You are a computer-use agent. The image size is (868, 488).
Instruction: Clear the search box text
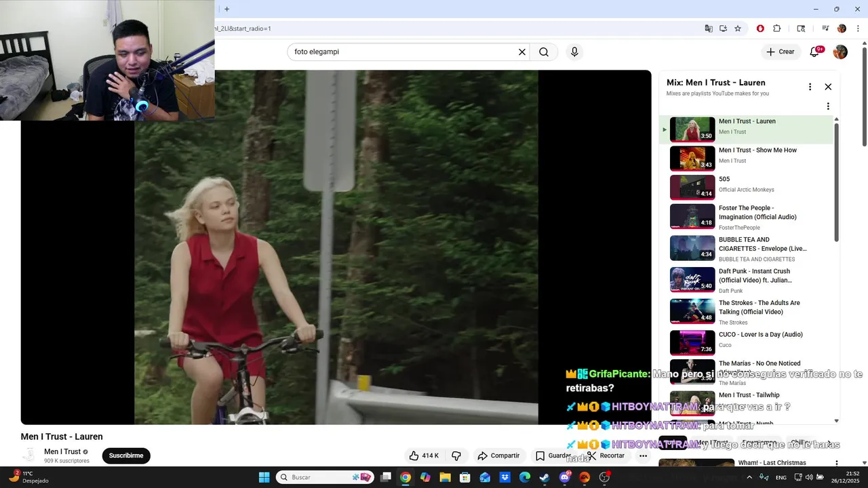pos(522,52)
